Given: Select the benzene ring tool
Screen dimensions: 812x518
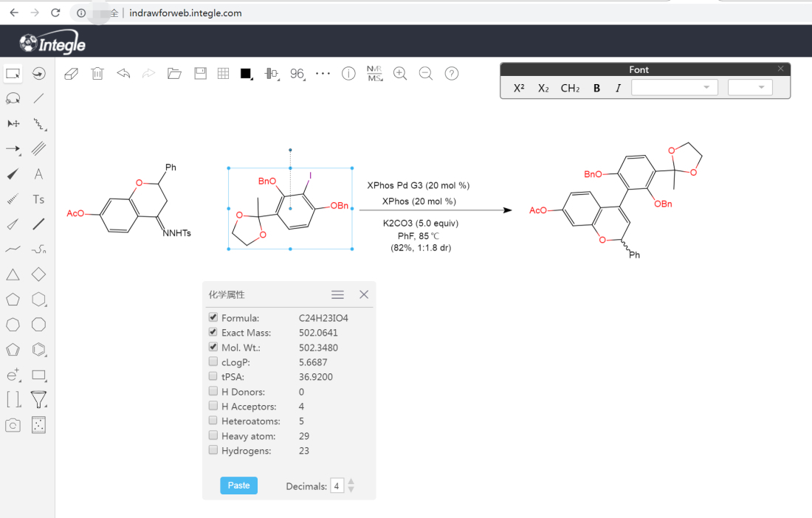Looking at the screenshot, I should [38, 350].
